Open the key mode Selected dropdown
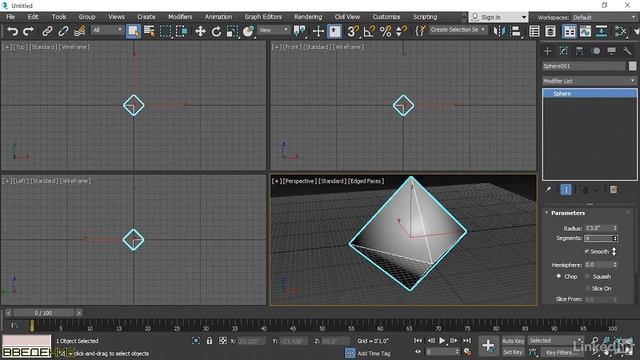This screenshot has height=360, width=640. click(555, 340)
